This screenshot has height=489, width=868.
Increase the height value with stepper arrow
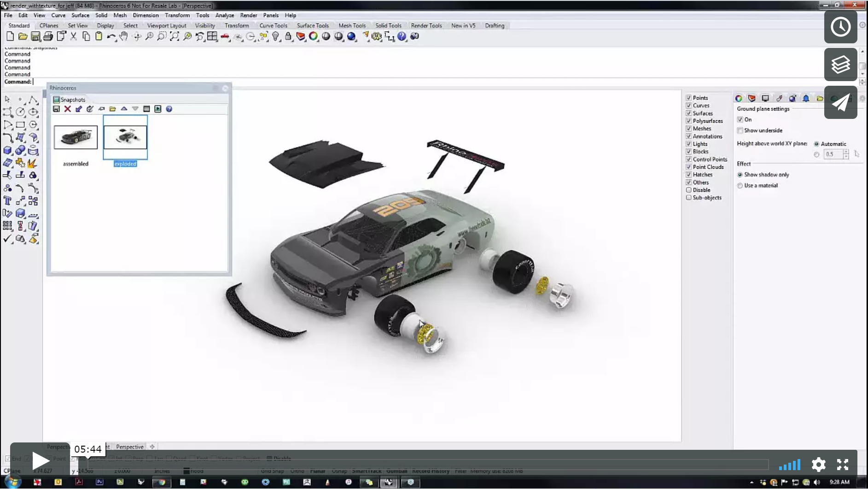(846, 152)
